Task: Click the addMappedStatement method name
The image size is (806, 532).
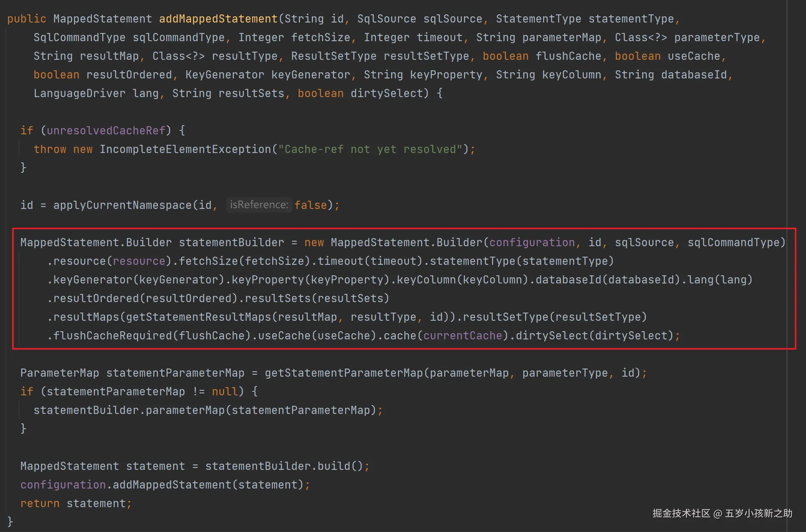Action: tap(218, 19)
